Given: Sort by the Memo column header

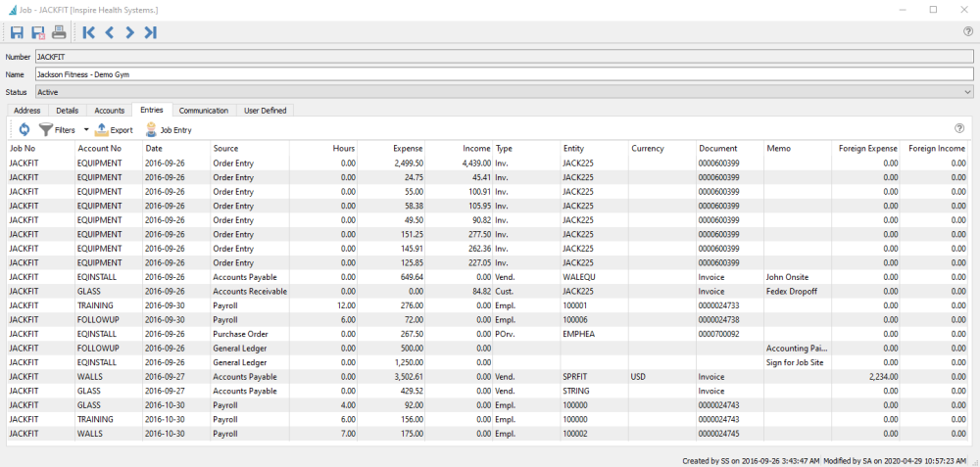Looking at the screenshot, I should point(798,149).
